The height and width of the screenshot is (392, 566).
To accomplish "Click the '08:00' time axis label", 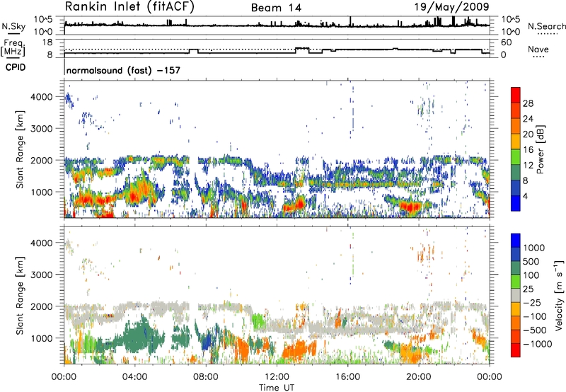I will click(x=206, y=377).
